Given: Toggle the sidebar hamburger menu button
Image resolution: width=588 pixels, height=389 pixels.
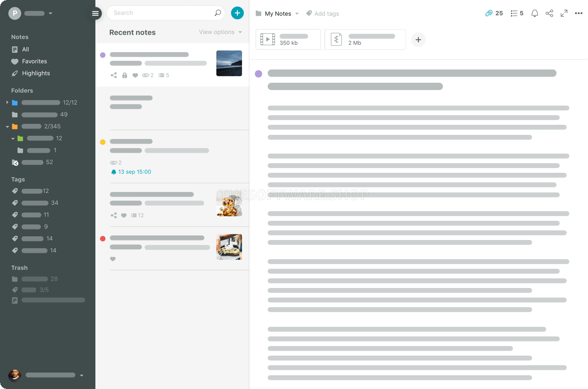Looking at the screenshot, I should 95,13.
